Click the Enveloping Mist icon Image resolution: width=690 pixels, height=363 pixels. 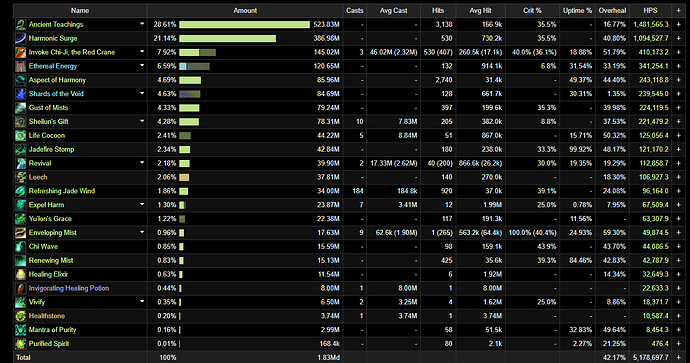[x=21, y=233]
